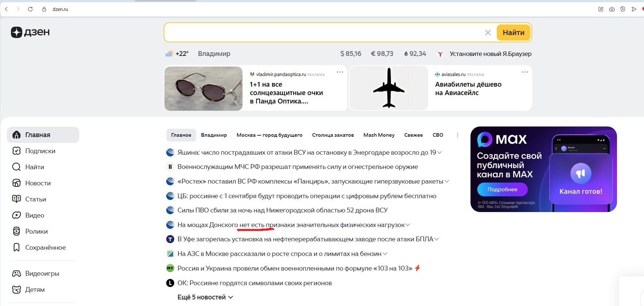Open the Владимир city weather link
644x306 pixels.
(214, 54)
